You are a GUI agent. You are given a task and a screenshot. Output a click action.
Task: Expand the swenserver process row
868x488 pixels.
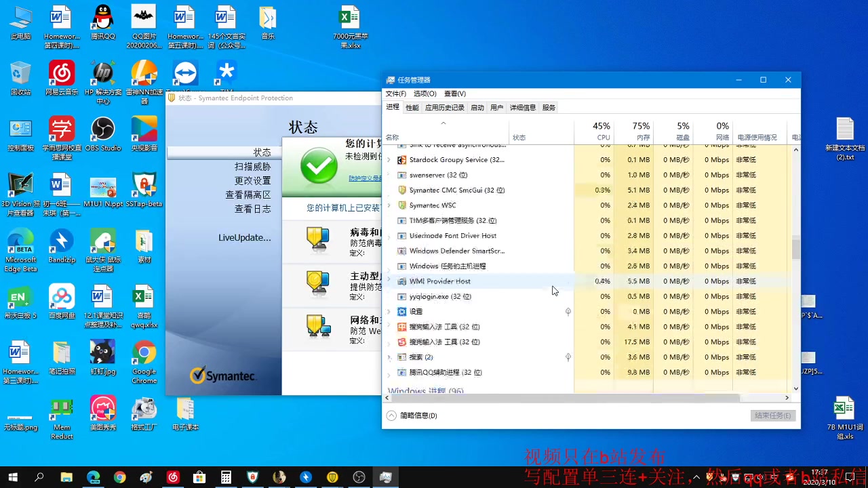click(x=389, y=175)
